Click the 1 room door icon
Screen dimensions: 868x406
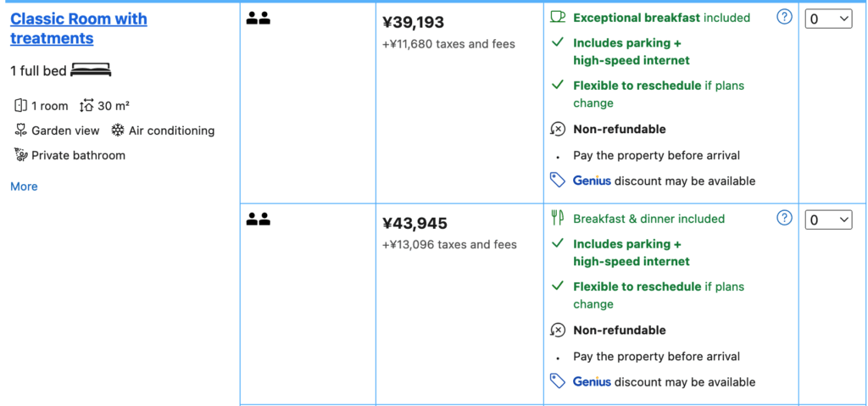coord(21,106)
